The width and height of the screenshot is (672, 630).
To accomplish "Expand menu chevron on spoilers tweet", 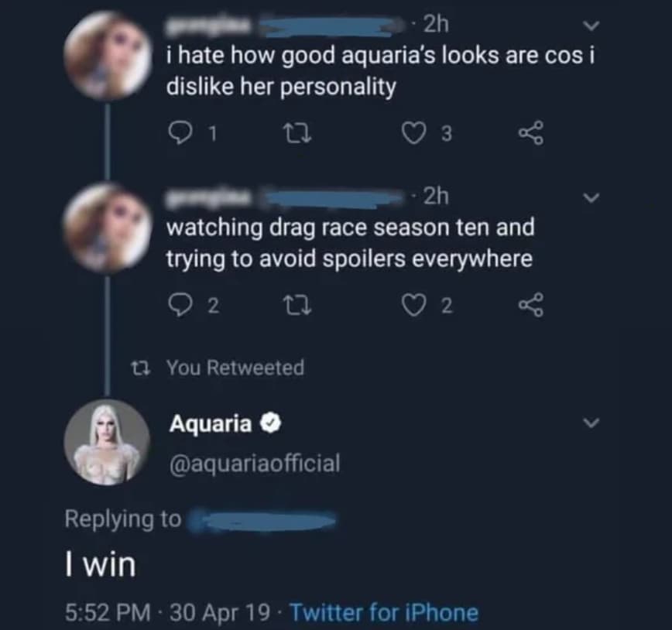I will pos(591,198).
